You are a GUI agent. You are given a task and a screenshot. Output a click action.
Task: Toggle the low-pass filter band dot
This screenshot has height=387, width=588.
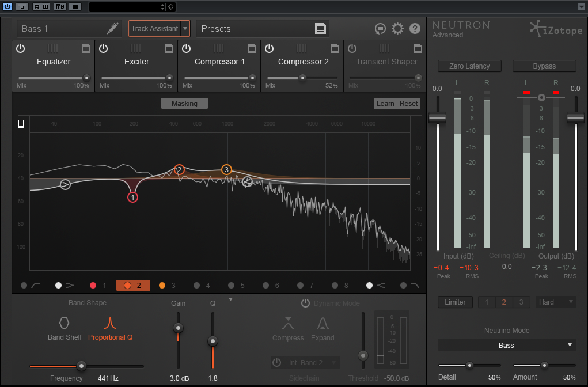(x=403, y=286)
